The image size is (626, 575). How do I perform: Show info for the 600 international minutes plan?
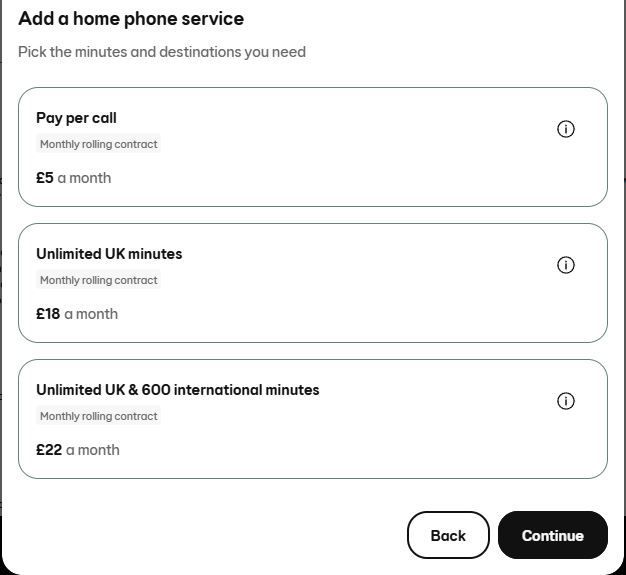566,401
